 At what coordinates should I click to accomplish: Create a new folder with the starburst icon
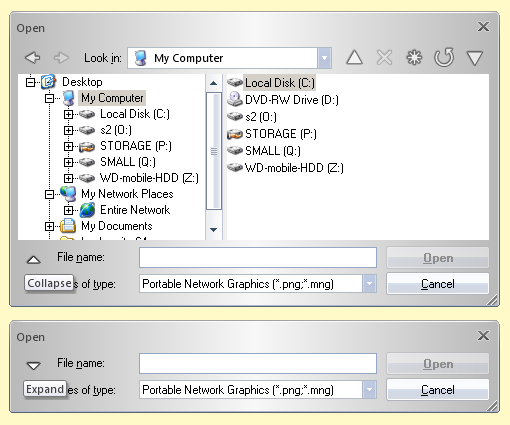click(414, 58)
